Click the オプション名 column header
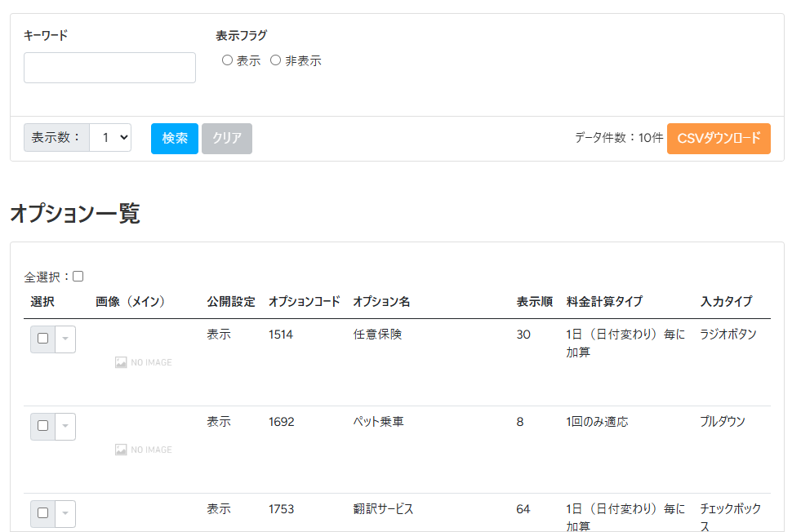The height and width of the screenshot is (532, 801). pyautogui.click(x=381, y=302)
